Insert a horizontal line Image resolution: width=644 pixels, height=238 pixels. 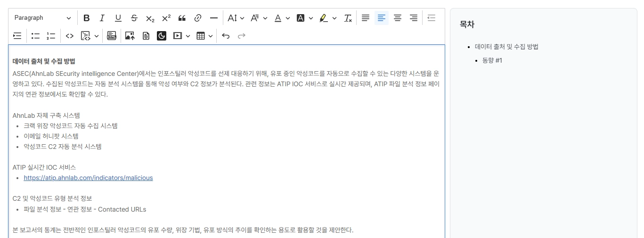click(x=214, y=18)
